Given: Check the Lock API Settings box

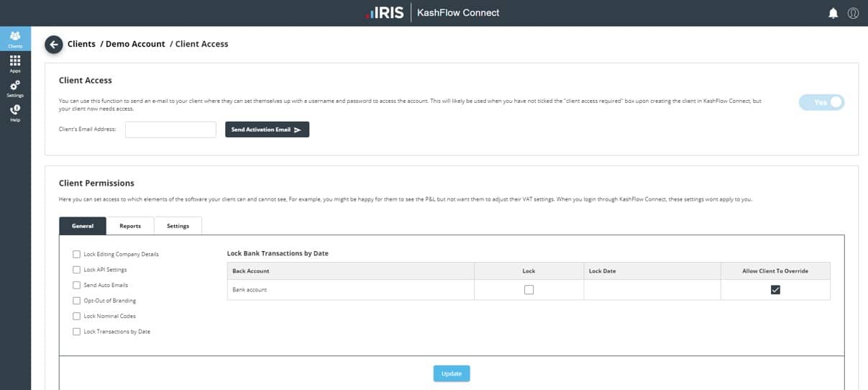Looking at the screenshot, I should 77,270.
